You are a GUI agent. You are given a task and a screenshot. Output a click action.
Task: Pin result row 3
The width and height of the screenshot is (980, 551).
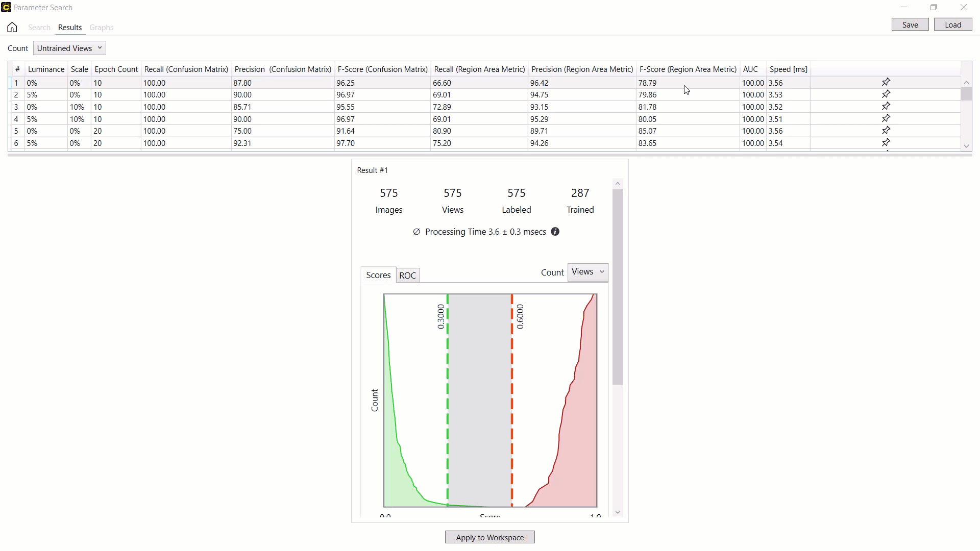tap(886, 107)
